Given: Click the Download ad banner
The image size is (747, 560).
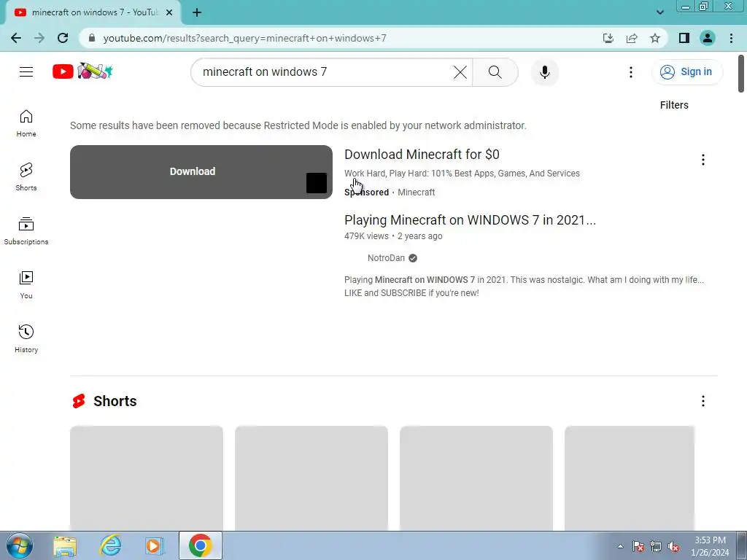Looking at the screenshot, I should (x=201, y=172).
